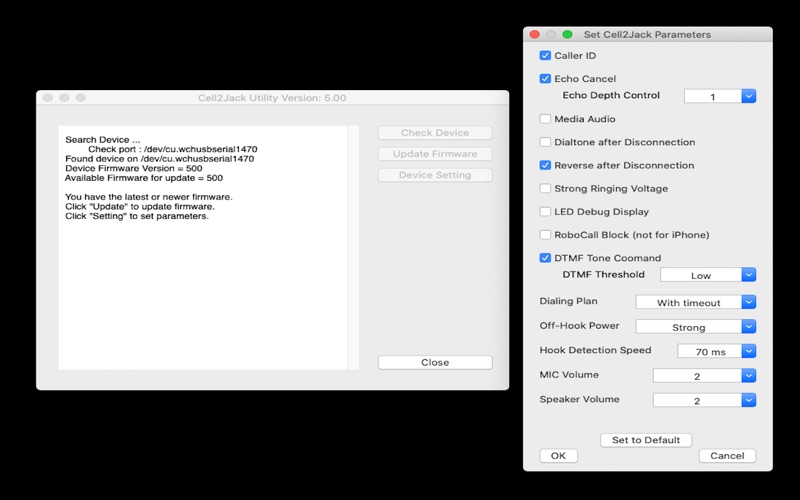Tick Dialtone after Disconnection
Image resolution: width=800 pixels, height=500 pixels.
coord(545,142)
